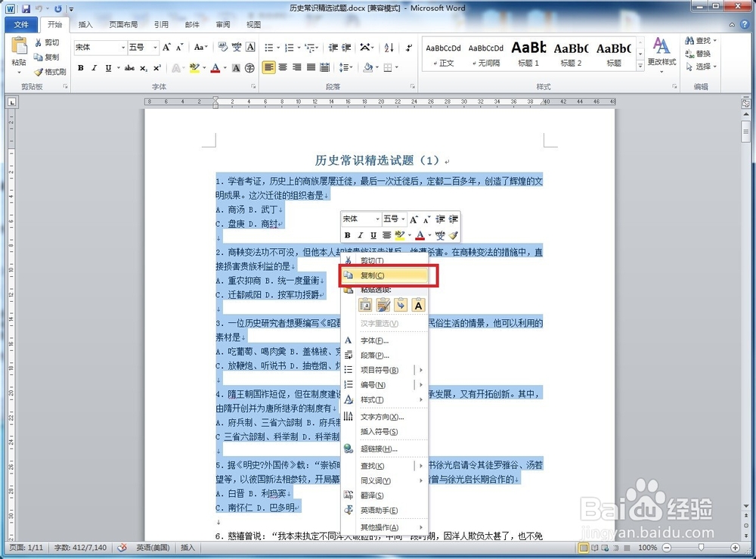Select Copy in the context menu
The height and width of the screenshot is (559, 756).
385,275
